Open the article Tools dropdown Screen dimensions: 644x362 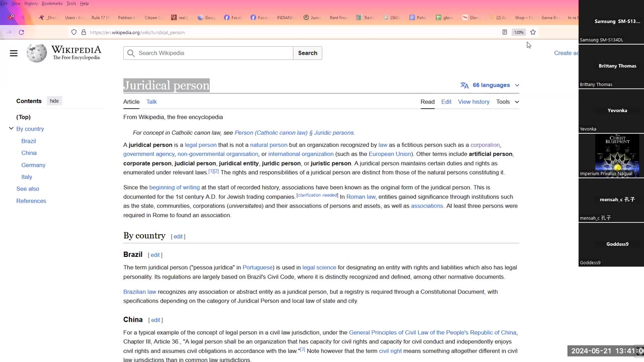click(x=507, y=102)
